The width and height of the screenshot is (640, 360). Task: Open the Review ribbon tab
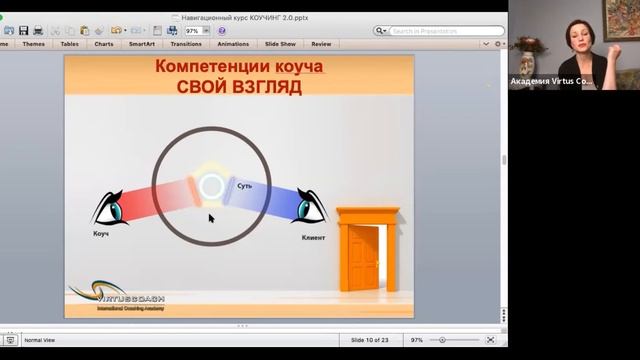pos(321,44)
